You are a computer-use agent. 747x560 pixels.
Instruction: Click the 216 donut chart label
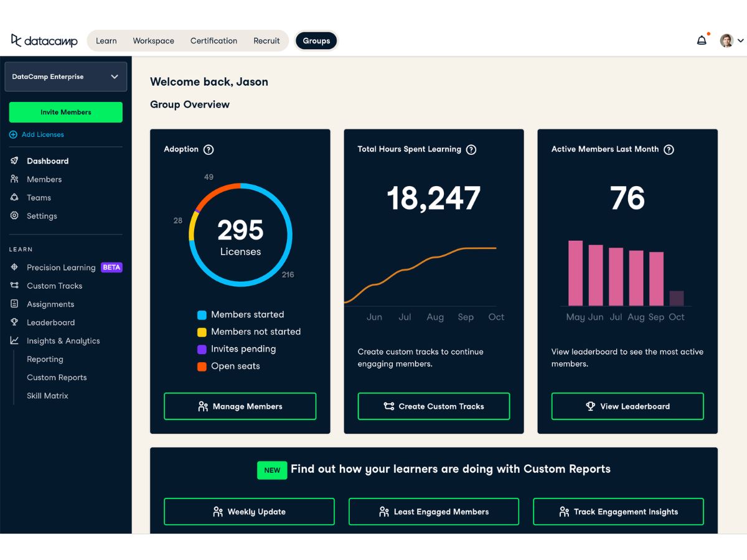(x=288, y=274)
